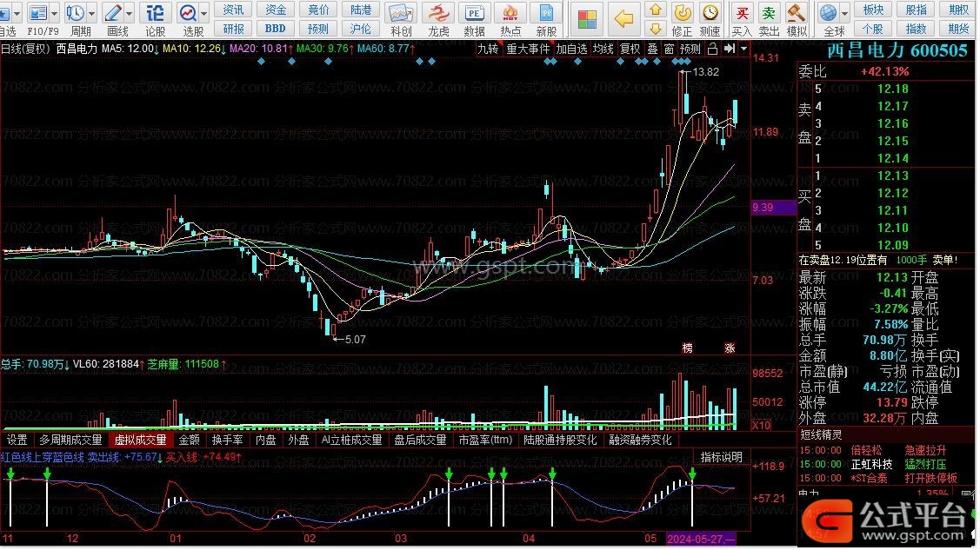
Task: Open the 科创 board icon
Action: click(x=401, y=12)
